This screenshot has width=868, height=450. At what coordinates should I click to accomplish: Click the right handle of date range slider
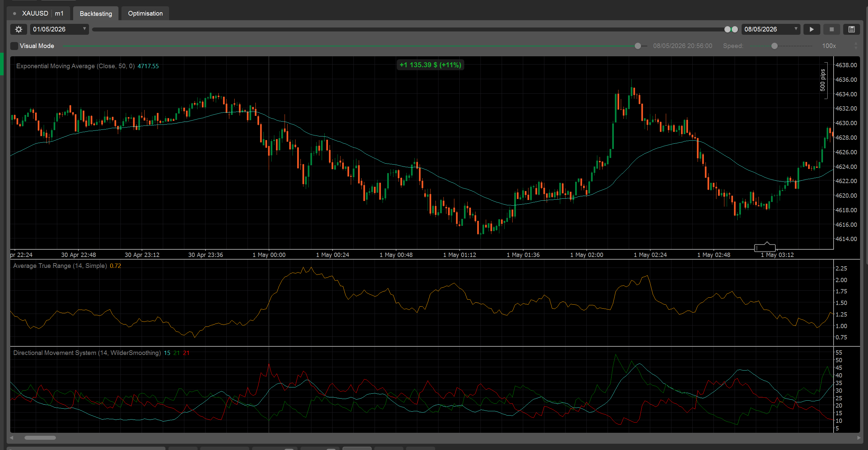(x=735, y=29)
